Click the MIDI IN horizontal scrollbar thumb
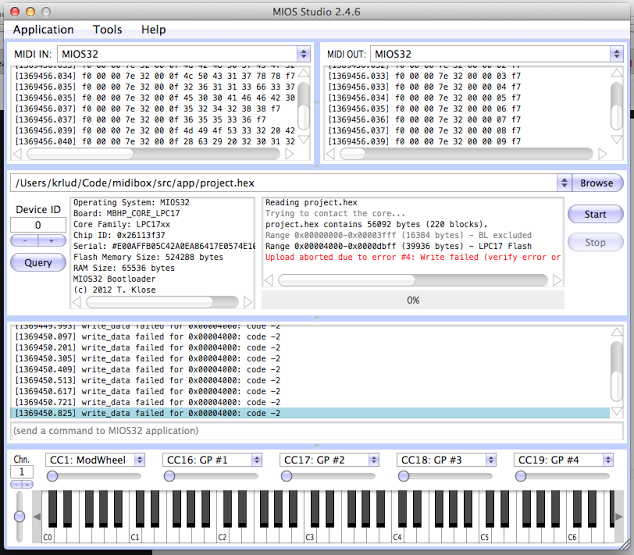Viewport: 634px width, 555px height. coord(80,154)
